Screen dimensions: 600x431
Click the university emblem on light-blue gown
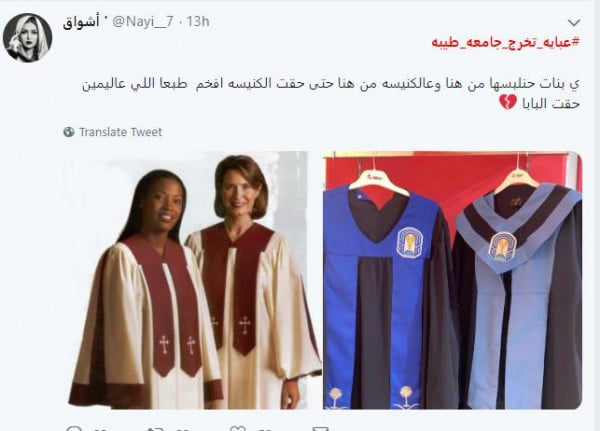click(x=503, y=247)
